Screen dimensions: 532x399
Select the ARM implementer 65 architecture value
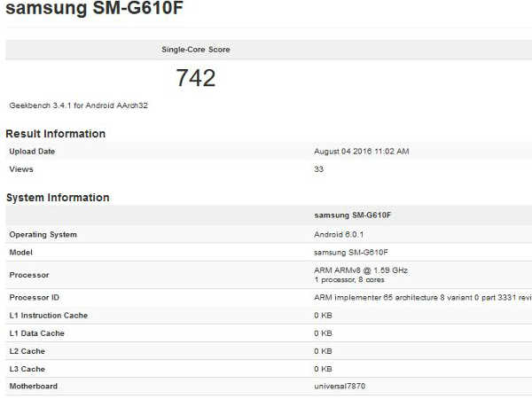coord(423,298)
